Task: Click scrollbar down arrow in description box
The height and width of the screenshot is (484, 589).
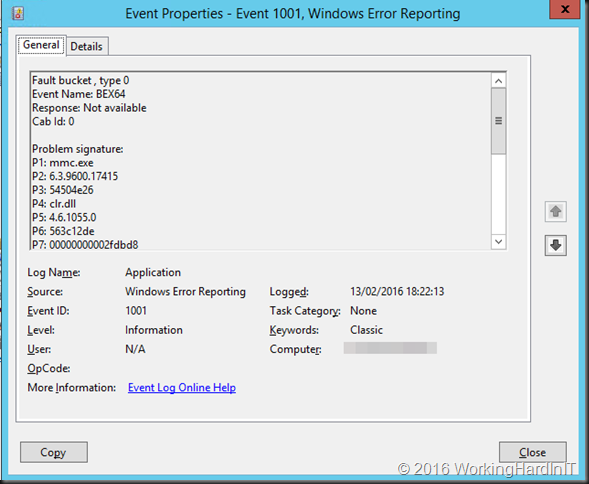Action: point(498,242)
